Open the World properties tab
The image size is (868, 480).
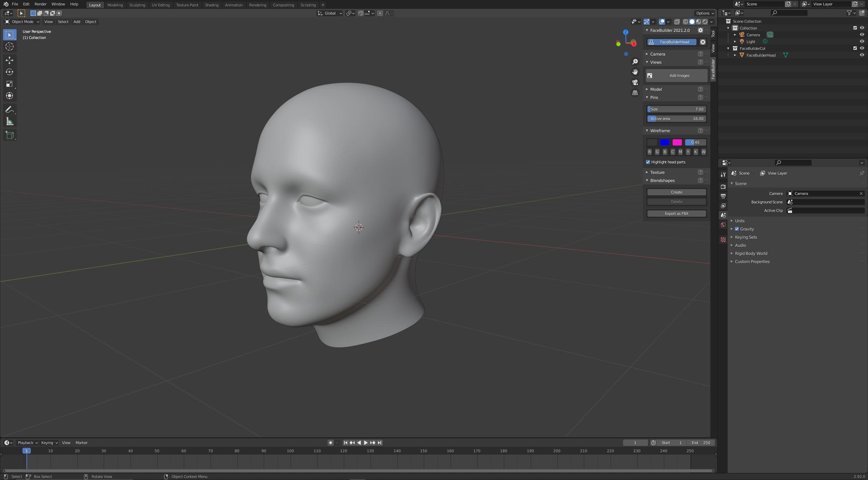click(x=723, y=225)
